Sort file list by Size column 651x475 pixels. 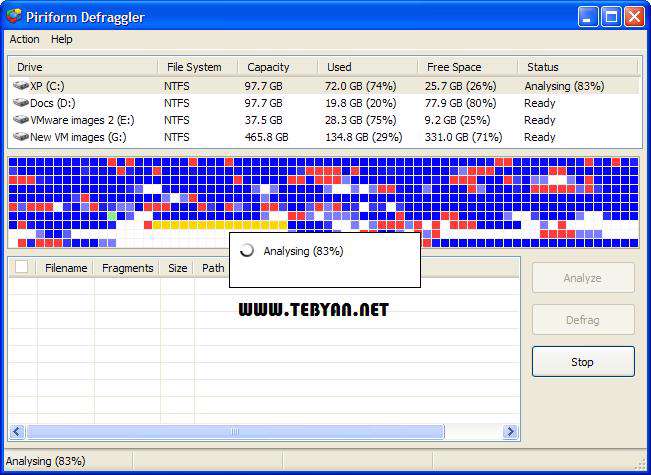click(x=177, y=268)
